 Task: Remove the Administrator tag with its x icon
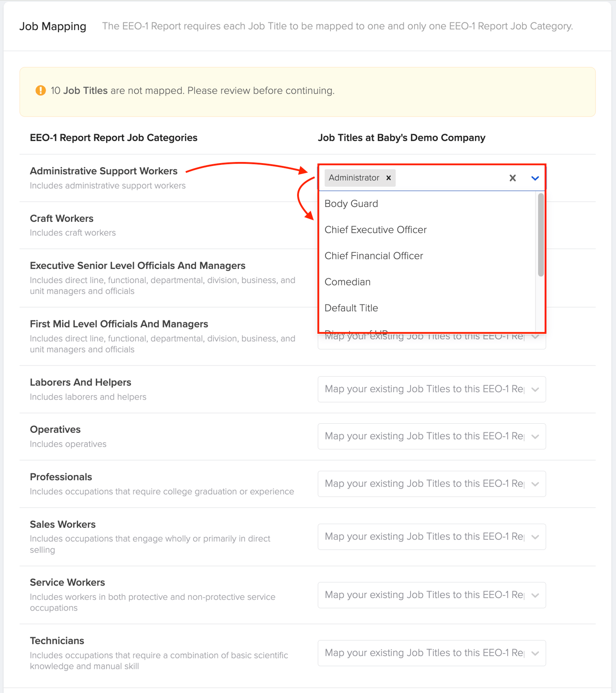pyautogui.click(x=388, y=178)
